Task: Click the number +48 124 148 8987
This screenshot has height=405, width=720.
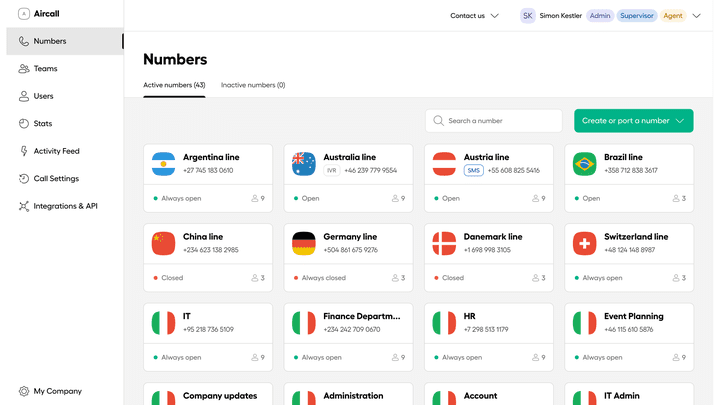Action: pos(630,250)
